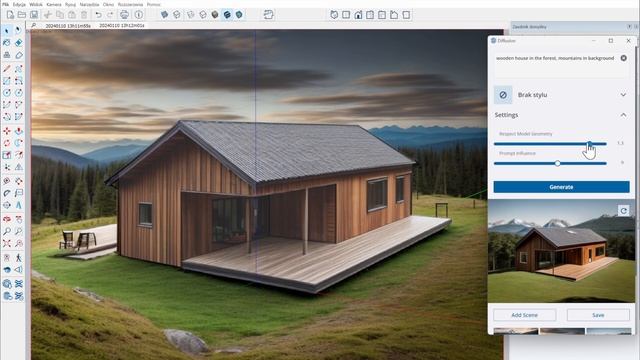Switch to Monochrome face style
The image size is (640, 360).
(x=239, y=15)
